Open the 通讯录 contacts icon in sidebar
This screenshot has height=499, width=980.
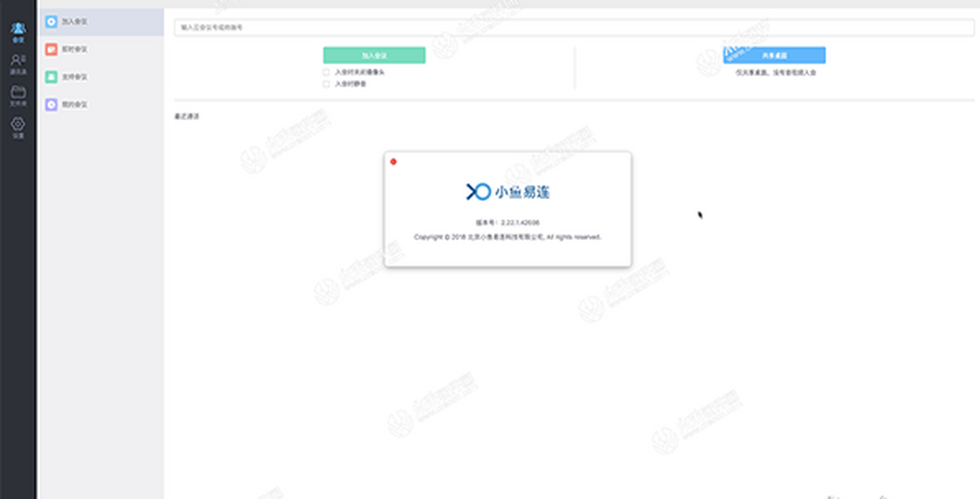[x=18, y=63]
